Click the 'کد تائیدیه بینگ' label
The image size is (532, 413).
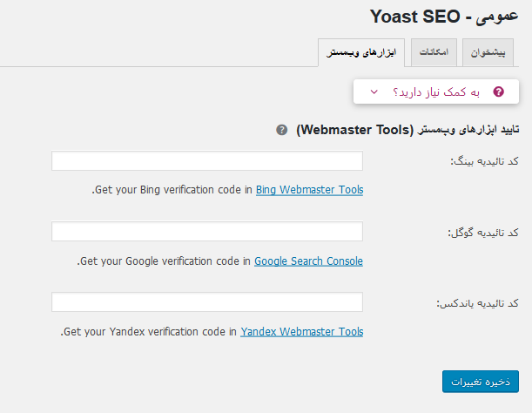pyautogui.click(x=484, y=161)
